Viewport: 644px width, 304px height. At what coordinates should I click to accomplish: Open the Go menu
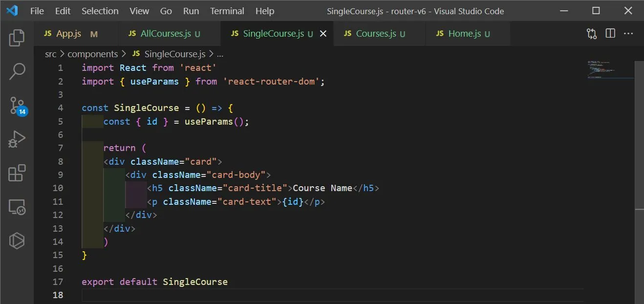click(x=166, y=11)
